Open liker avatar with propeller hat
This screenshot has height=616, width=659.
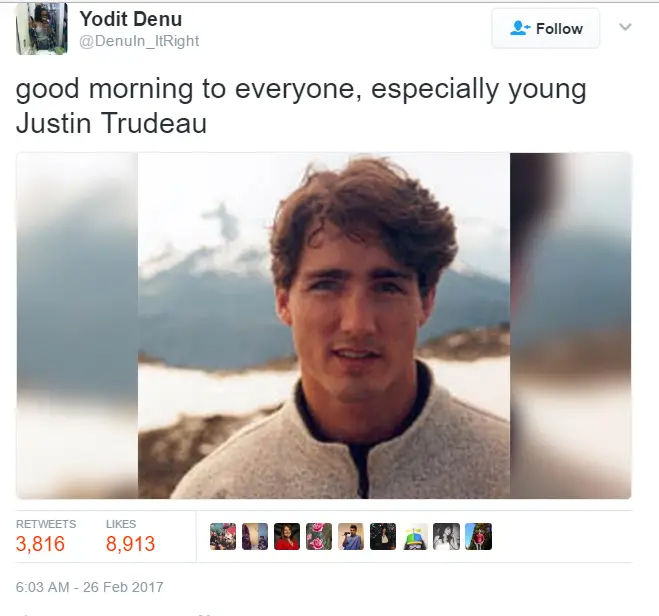tap(415, 536)
